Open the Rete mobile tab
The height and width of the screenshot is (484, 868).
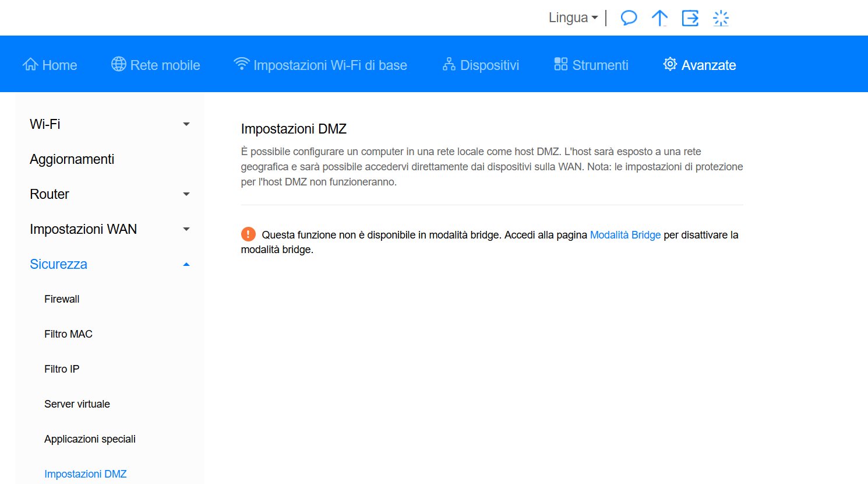pos(156,65)
